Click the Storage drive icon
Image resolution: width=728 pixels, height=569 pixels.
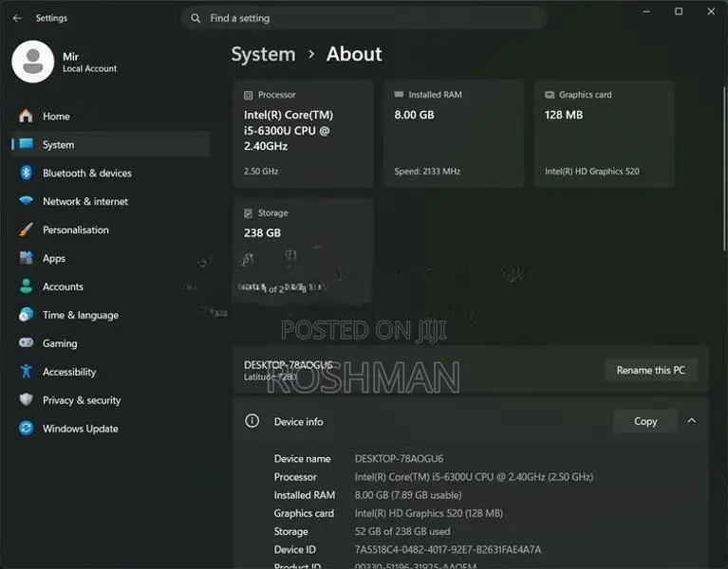point(249,213)
